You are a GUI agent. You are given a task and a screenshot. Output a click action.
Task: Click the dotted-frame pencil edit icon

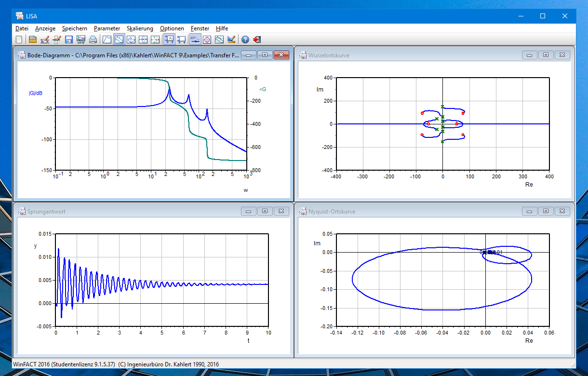[57, 40]
